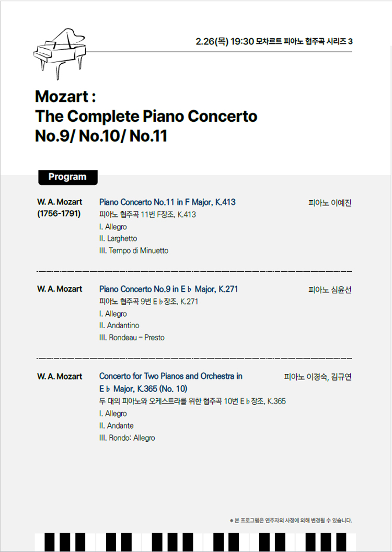Click pianist name 피아노 심윤선
The image size is (392, 552).
coord(330,290)
